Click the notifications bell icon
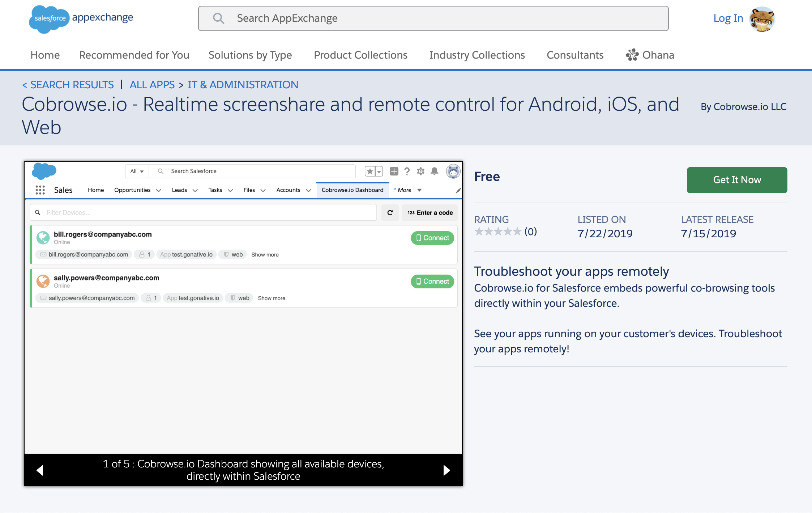The height and width of the screenshot is (513, 812). click(435, 171)
